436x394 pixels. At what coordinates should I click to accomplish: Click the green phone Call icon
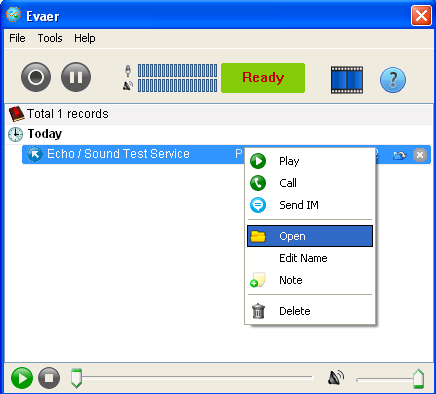[258, 183]
